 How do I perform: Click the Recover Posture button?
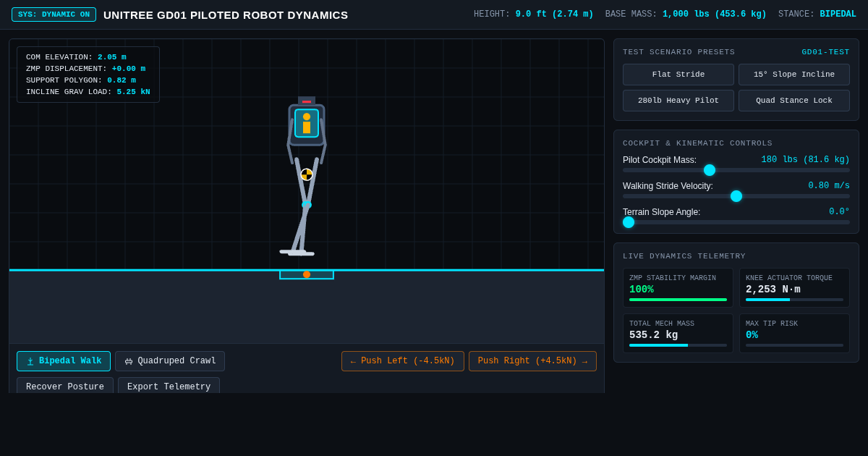pyautogui.click(x=65, y=387)
